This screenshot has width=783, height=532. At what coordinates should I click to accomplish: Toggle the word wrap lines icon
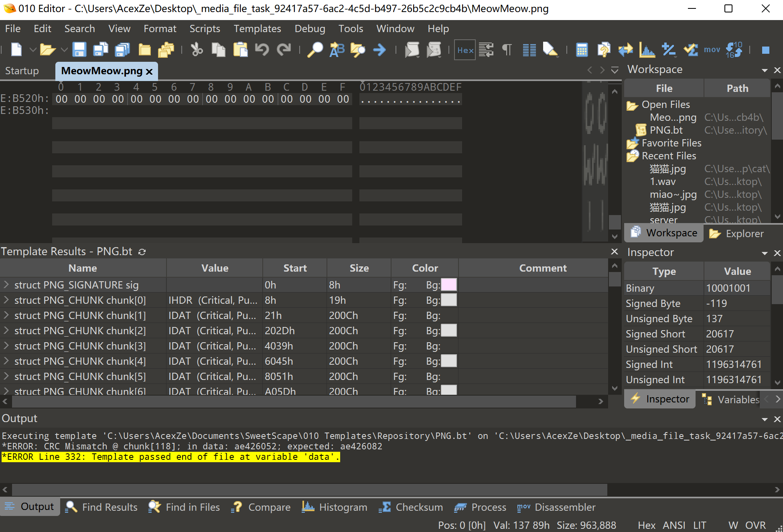click(486, 50)
